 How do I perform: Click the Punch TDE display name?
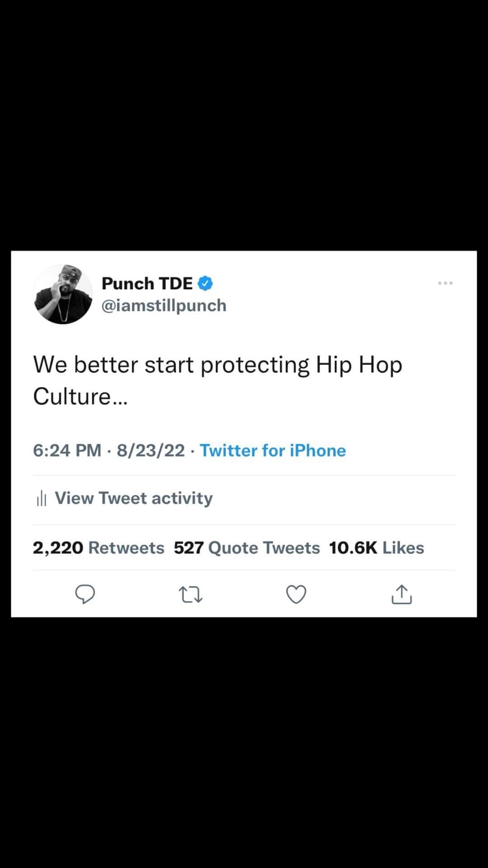pos(147,283)
